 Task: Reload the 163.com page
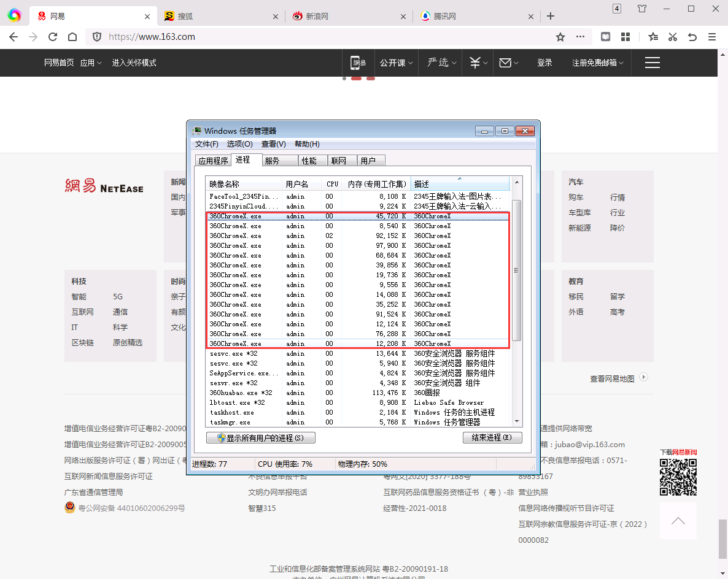pyautogui.click(x=53, y=37)
